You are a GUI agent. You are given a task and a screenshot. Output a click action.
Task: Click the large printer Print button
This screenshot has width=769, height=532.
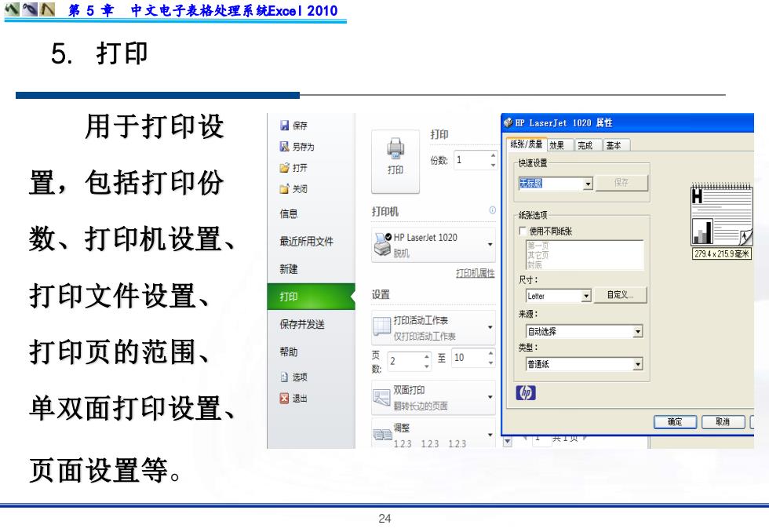coord(395,162)
